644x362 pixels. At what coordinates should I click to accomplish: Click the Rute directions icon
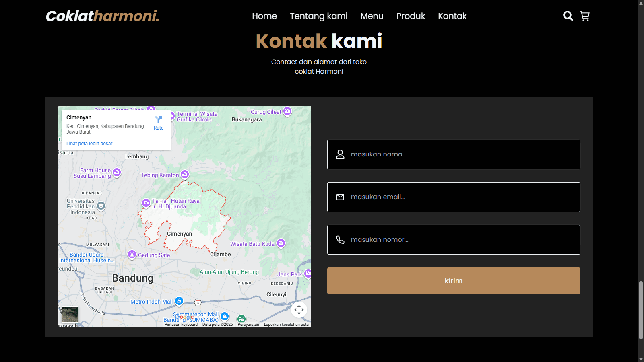coord(158,120)
